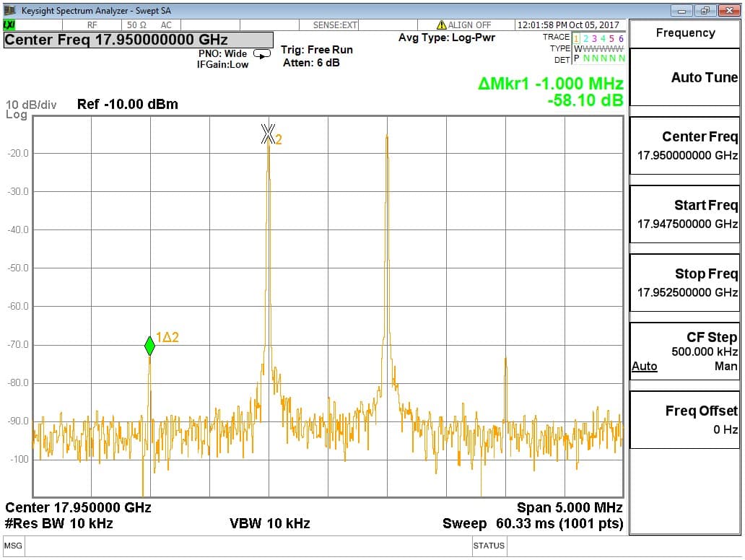This screenshot has height=560, width=745.
Task: Click the Ref -10.00 dBm label
Action: pos(127,104)
